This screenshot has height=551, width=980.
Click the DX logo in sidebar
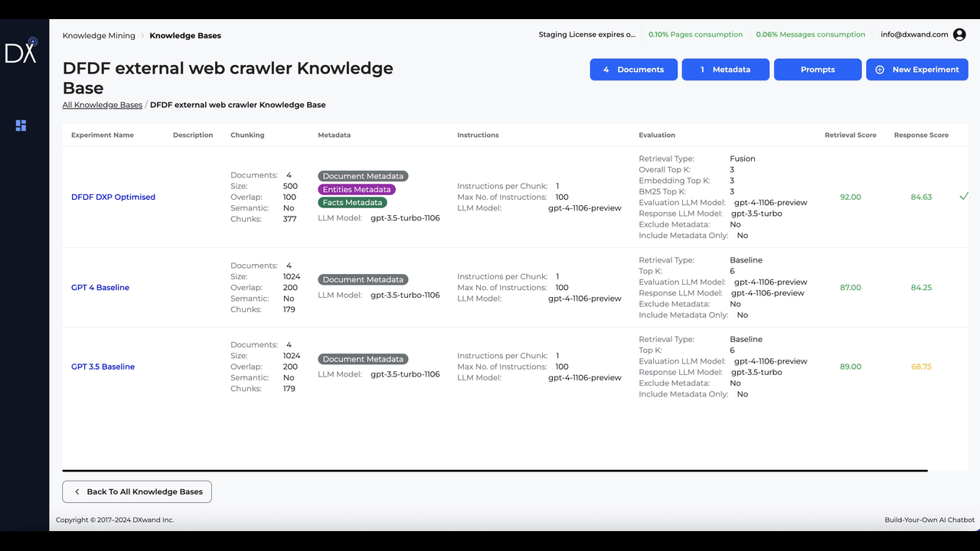pyautogui.click(x=21, y=51)
